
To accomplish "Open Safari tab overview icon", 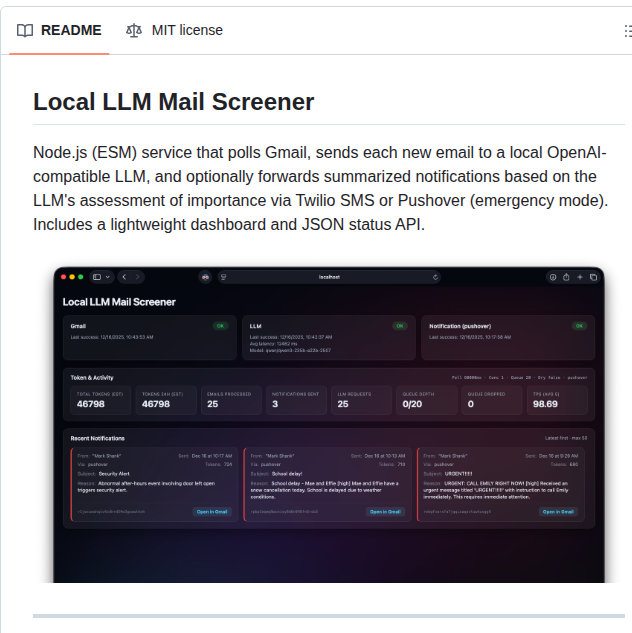I will coord(593,277).
